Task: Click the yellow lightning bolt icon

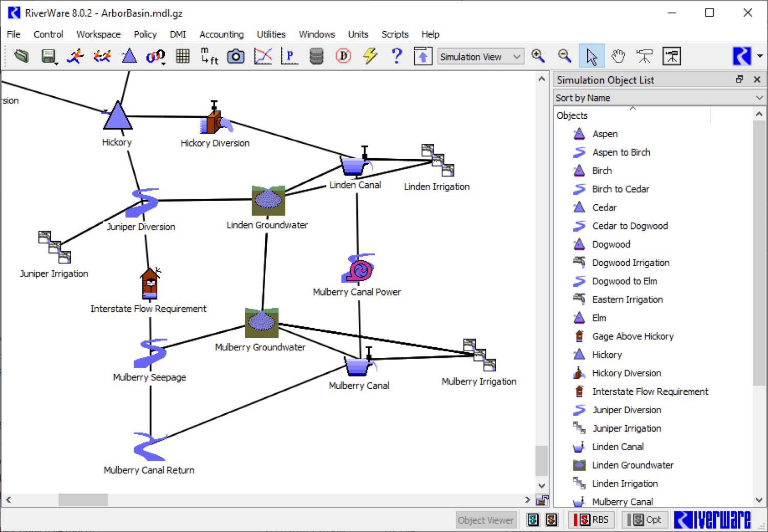Action: (370, 56)
